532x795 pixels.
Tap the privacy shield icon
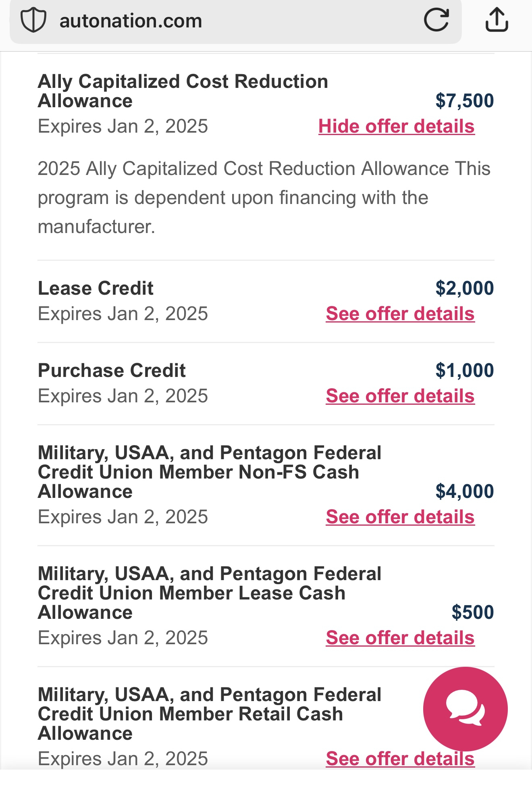33,21
